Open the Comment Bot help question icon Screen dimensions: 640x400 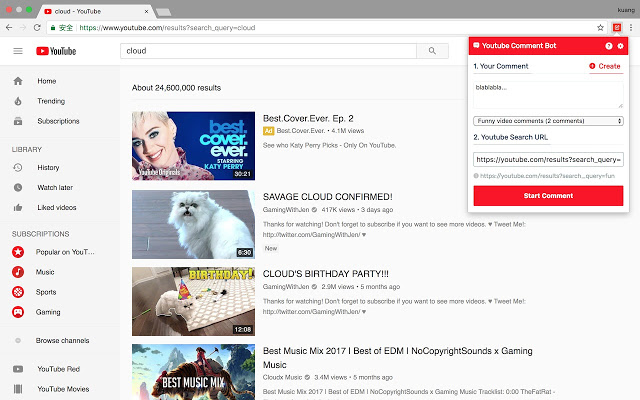609,46
